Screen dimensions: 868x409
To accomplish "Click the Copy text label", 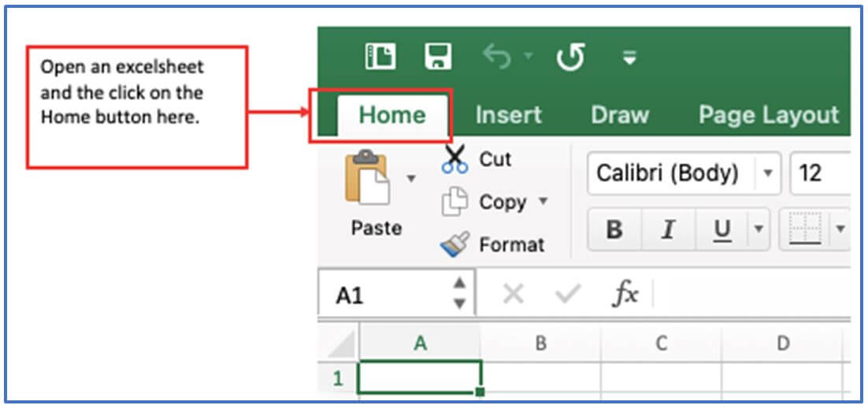I will pos(503,202).
